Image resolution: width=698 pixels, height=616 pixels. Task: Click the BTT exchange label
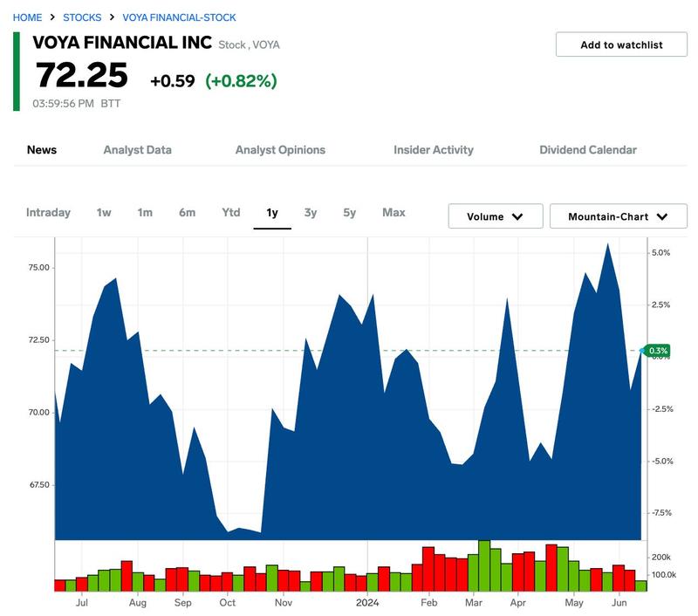[111, 104]
